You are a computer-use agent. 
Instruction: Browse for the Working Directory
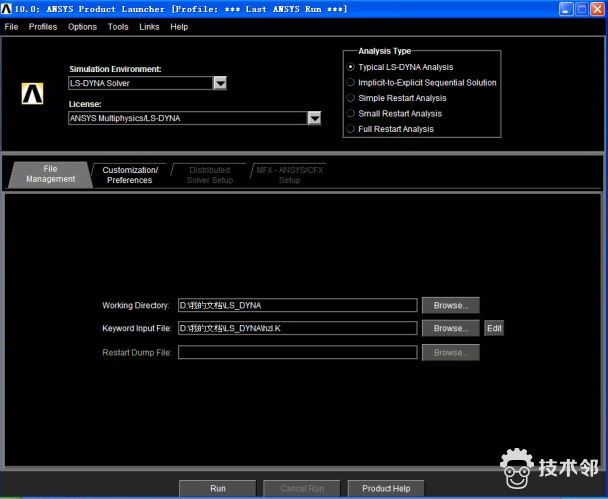450,305
